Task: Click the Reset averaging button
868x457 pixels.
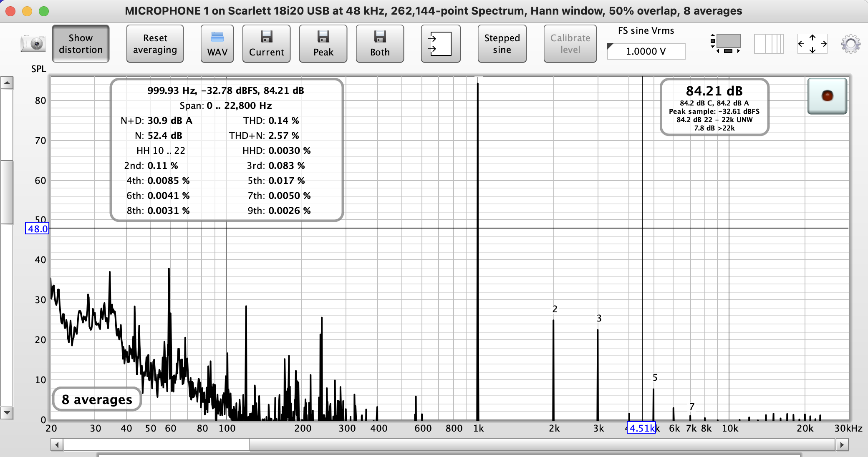Action: coord(155,44)
